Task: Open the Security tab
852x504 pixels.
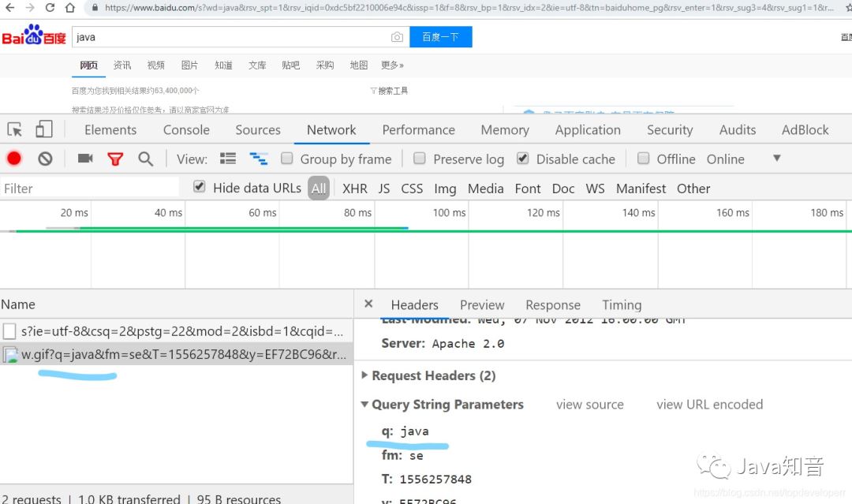Action: pos(670,130)
